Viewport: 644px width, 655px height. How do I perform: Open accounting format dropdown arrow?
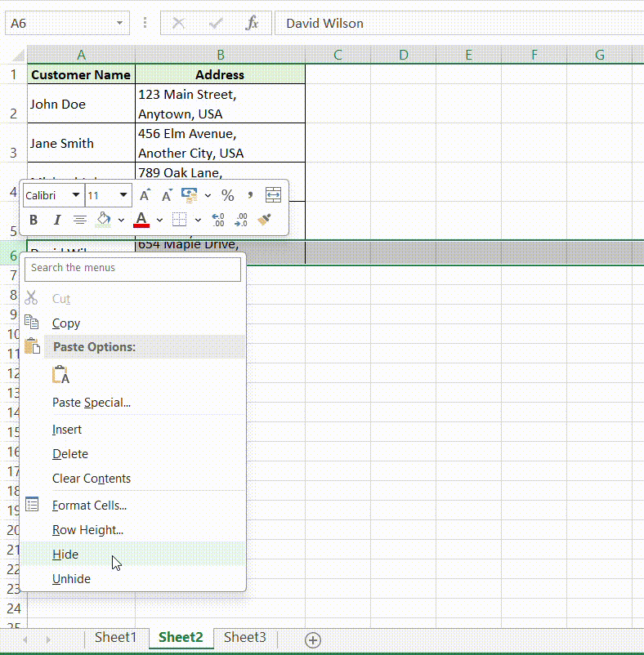point(208,195)
